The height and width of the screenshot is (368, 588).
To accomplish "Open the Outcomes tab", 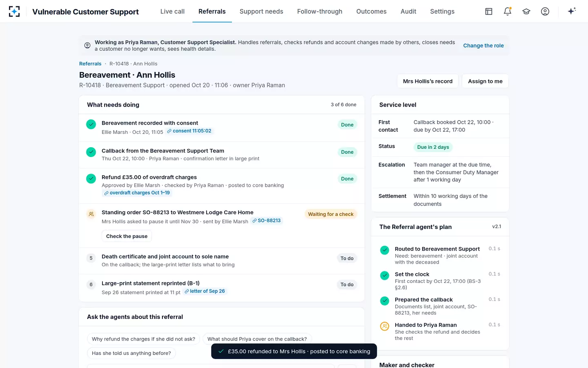I will (371, 11).
